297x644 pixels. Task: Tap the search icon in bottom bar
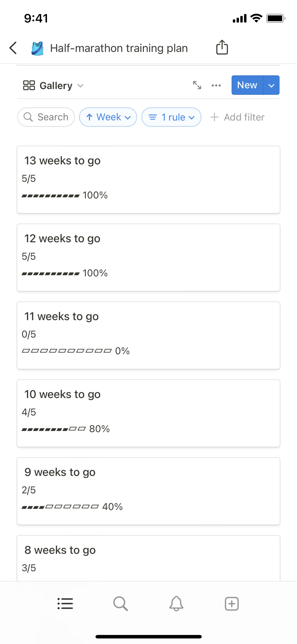(121, 604)
